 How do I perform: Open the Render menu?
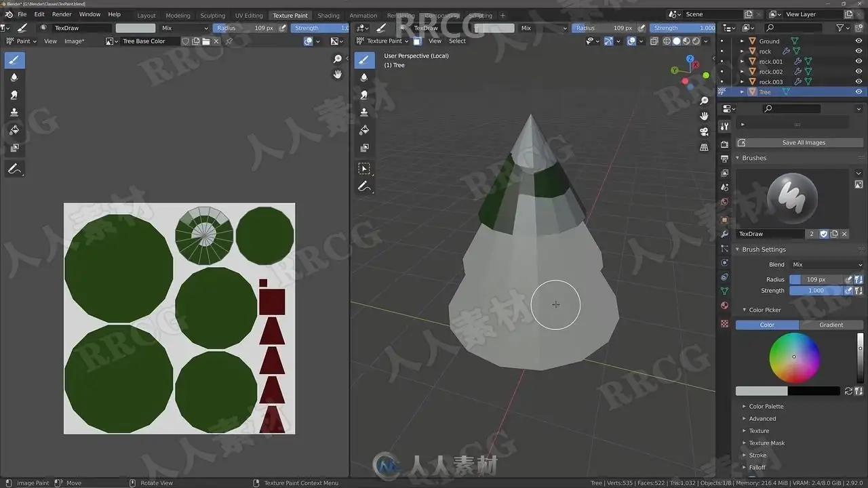pos(62,14)
